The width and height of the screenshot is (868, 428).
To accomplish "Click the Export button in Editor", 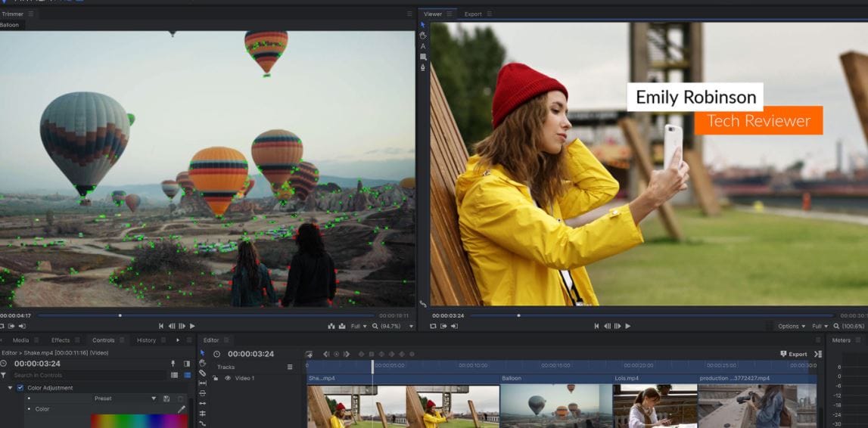I will click(x=794, y=354).
